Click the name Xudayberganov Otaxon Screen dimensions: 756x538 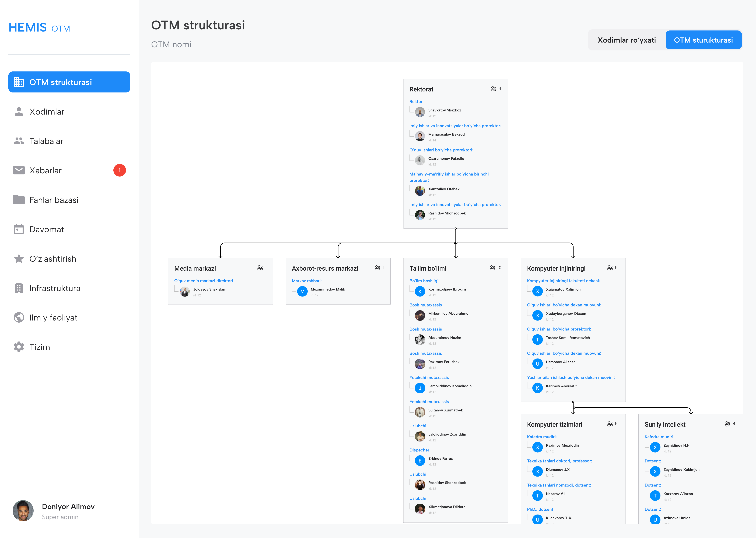[x=566, y=313]
